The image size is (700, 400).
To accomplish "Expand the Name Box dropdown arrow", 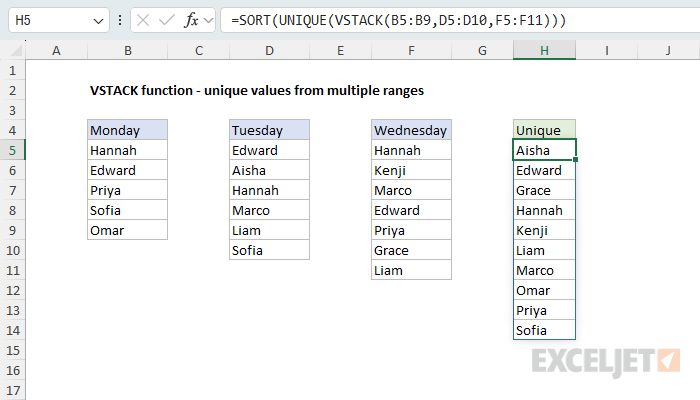I will point(98,21).
